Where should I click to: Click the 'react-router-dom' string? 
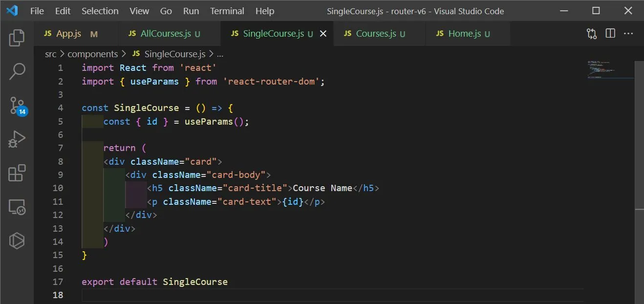pyautogui.click(x=271, y=82)
